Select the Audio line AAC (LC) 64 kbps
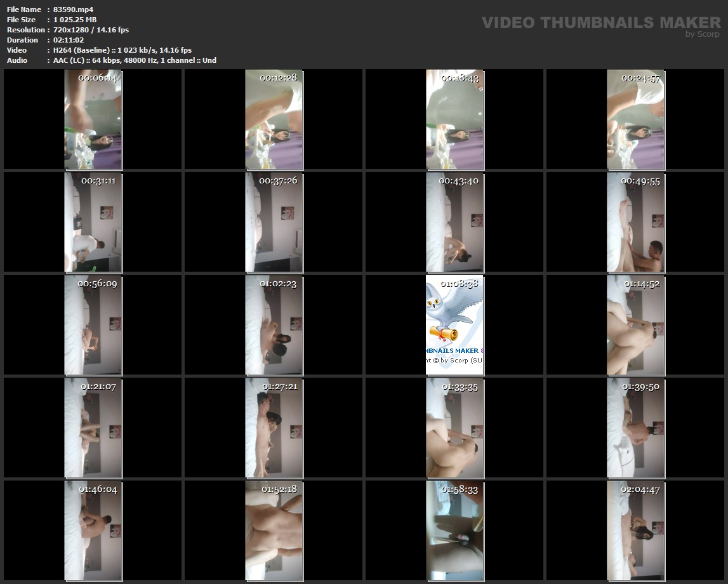This screenshot has height=584, width=728. 135,60
